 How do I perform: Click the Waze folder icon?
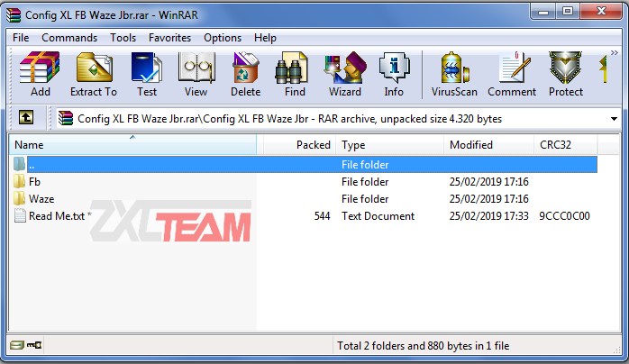tap(19, 199)
